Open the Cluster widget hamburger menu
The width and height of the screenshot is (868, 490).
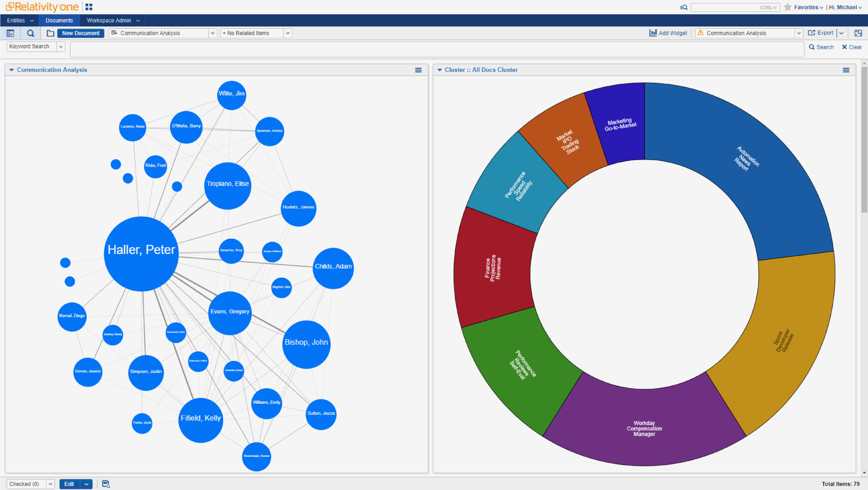(846, 70)
